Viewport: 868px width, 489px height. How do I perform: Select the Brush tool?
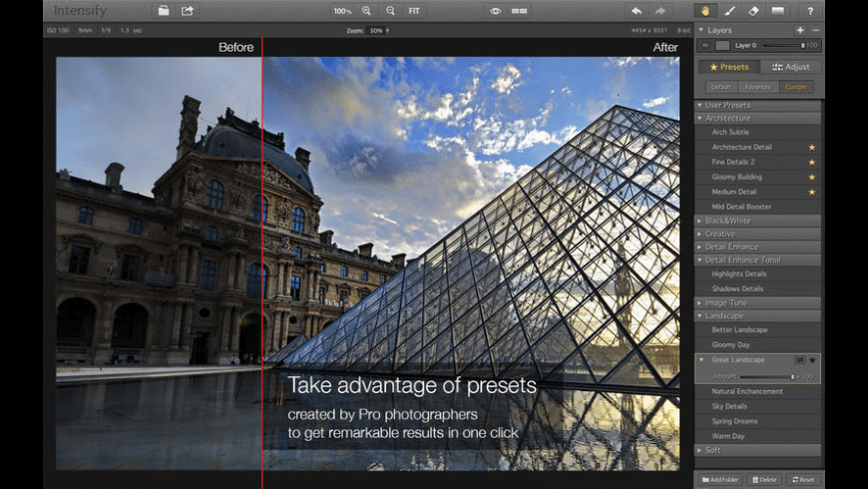point(729,11)
